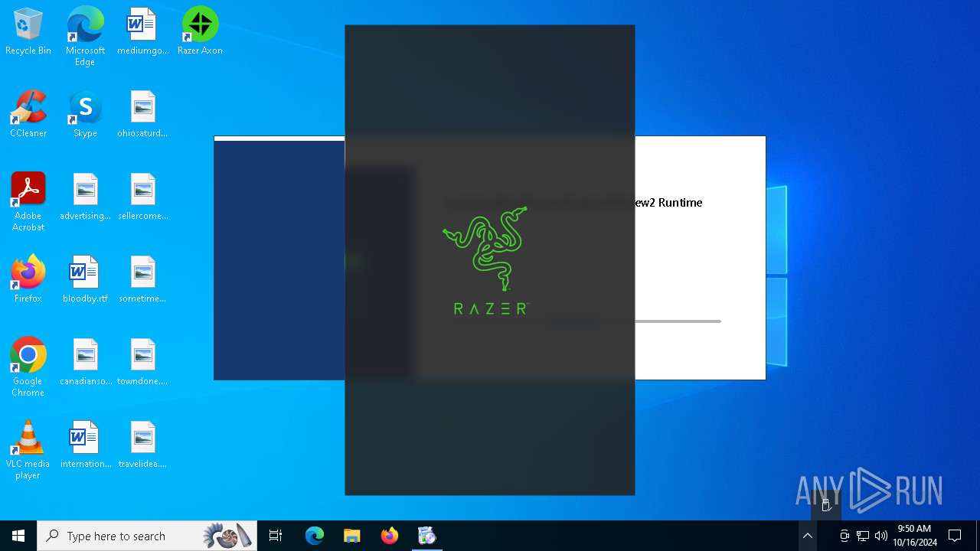Open the Google Chrome desktop shortcut
The image size is (980, 551).
point(28,367)
